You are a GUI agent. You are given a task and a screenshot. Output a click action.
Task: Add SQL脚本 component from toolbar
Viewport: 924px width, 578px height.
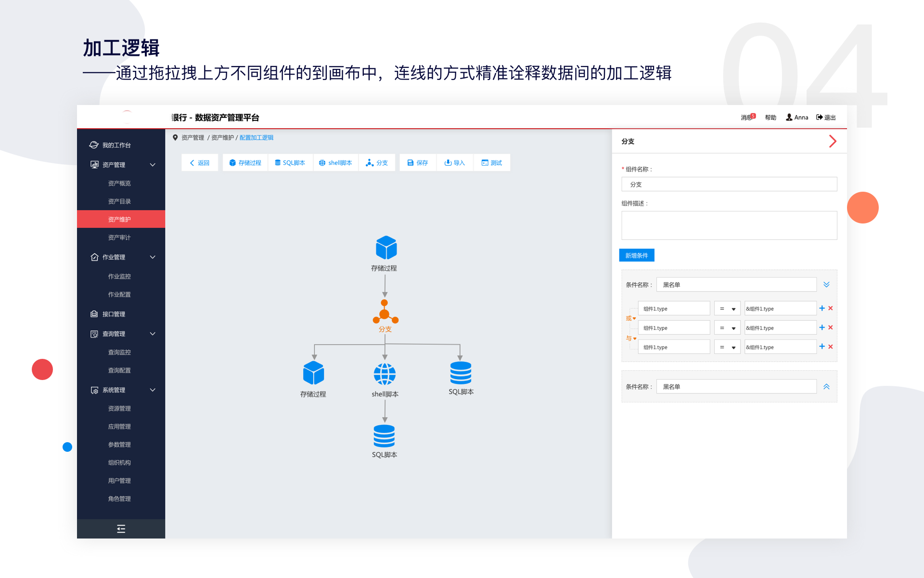pyautogui.click(x=290, y=163)
